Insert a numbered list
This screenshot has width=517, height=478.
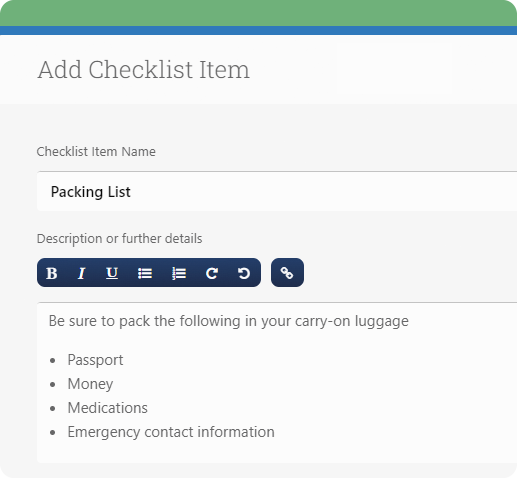[179, 273]
